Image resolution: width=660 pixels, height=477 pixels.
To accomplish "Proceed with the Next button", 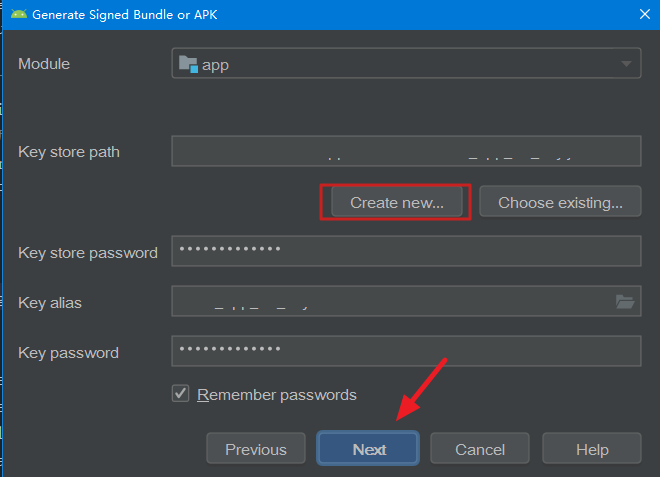I will [368, 449].
